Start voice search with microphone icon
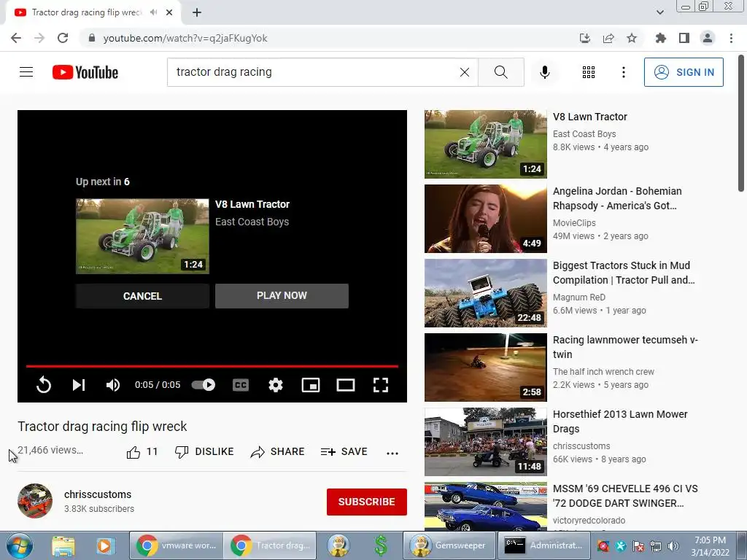The height and width of the screenshot is (560, 747). (544, 72)
